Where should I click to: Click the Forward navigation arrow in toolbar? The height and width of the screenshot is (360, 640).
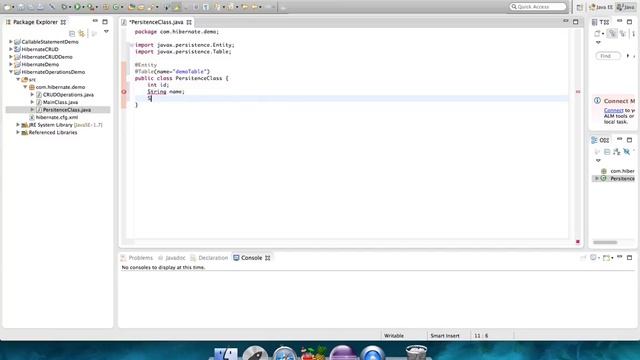(268, 7)
